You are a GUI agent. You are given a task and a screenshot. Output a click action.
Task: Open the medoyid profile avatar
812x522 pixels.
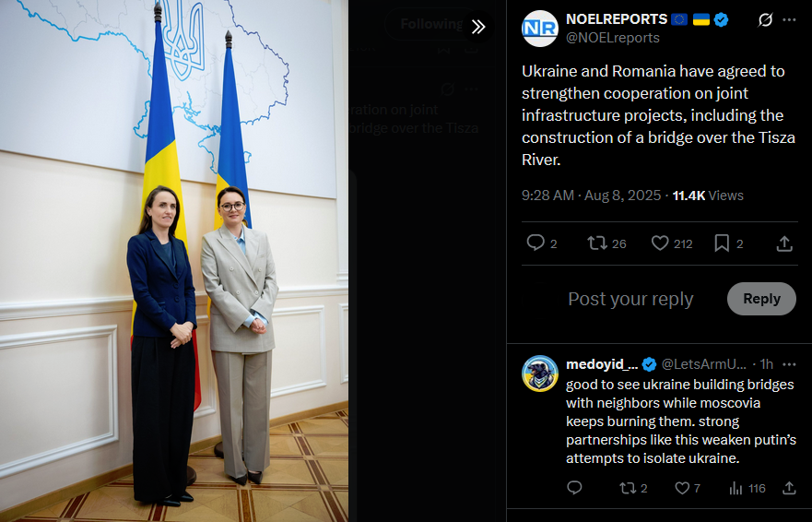540,374
